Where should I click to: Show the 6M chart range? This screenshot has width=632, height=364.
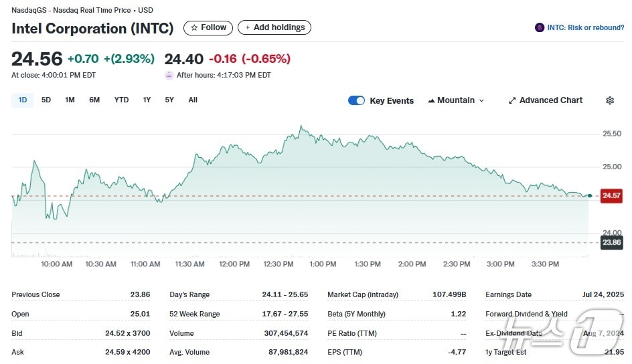tap(94, 100)
